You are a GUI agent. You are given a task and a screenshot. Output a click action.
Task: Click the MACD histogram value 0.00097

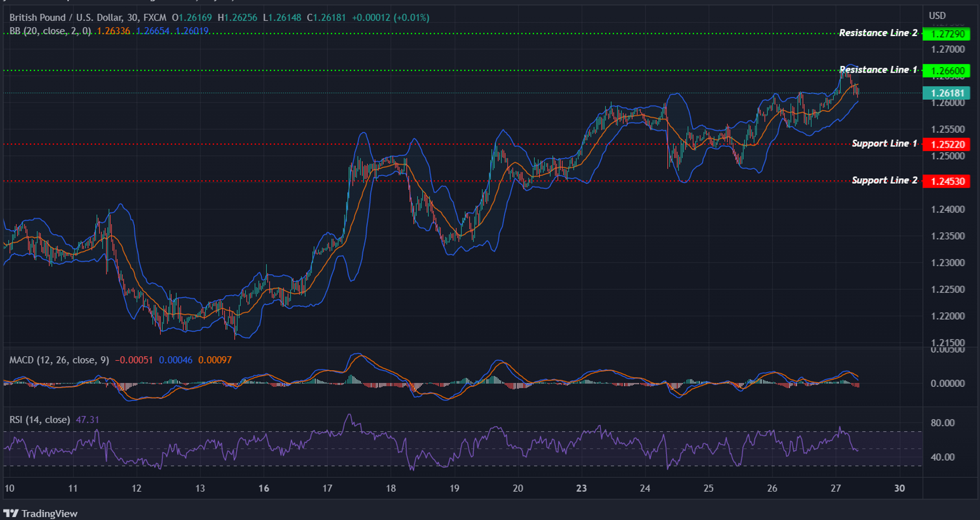pos(215,360)
